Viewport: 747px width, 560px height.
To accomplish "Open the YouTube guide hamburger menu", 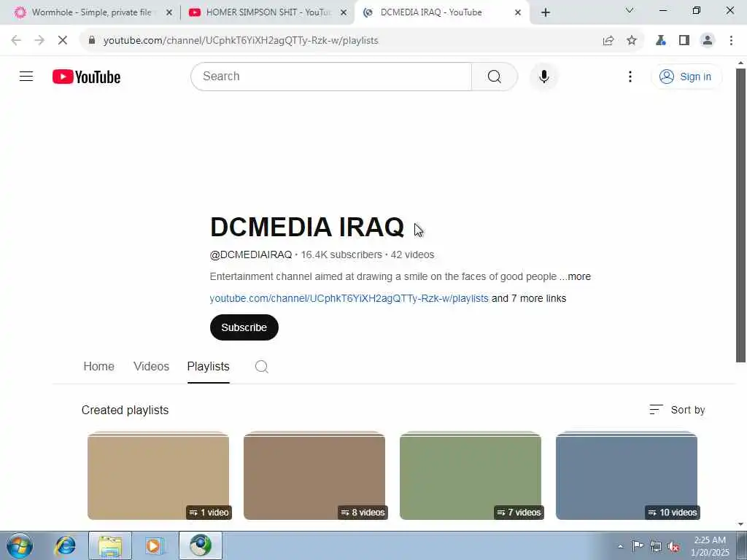I will pos(26,76).
